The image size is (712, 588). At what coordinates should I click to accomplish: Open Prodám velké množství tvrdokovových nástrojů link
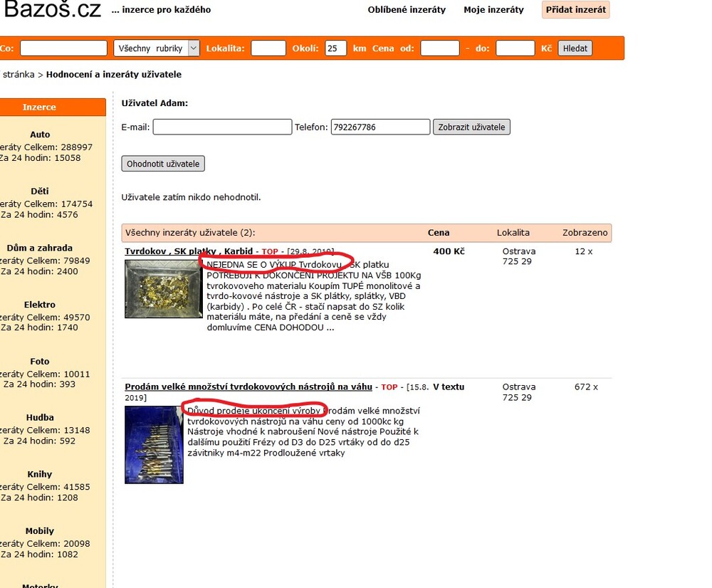tap(248, 387)
